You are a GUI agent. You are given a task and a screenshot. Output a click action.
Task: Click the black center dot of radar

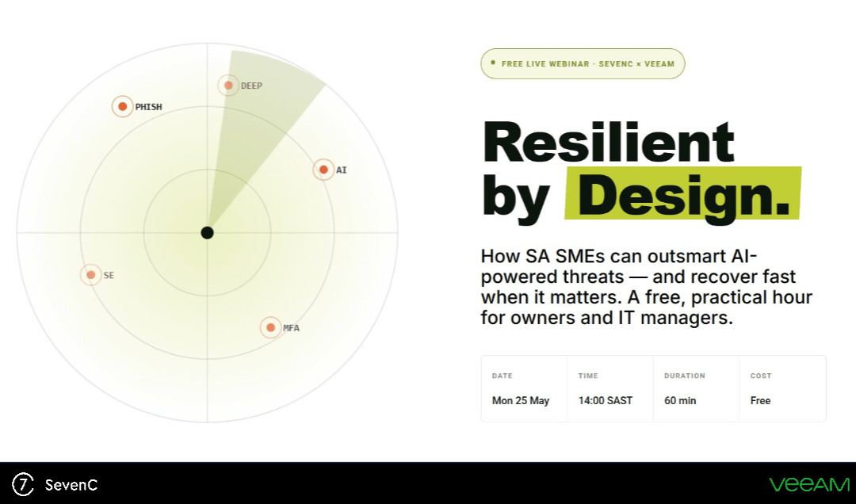click(207, 233)
